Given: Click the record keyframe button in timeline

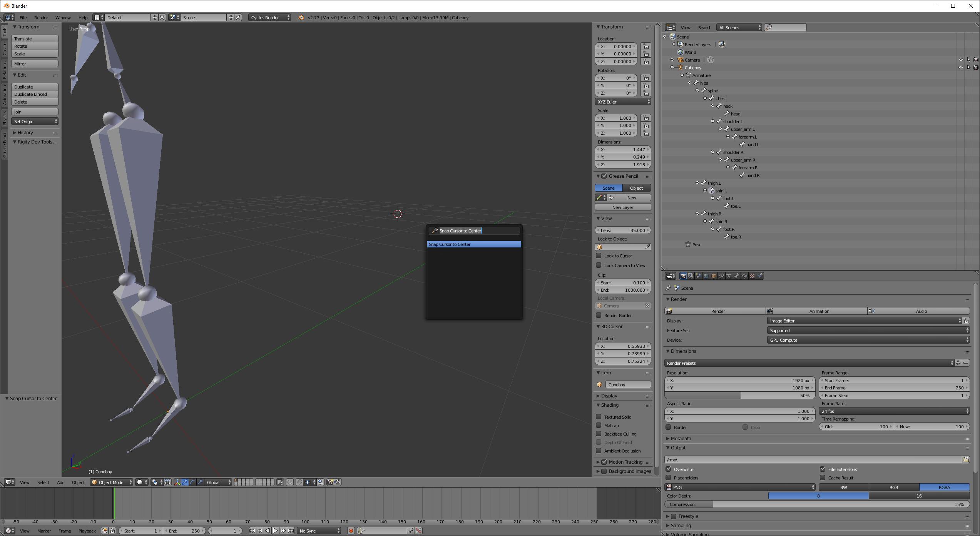Looking at the screenshot, I should pyautogui.click(x=351, y=531).
